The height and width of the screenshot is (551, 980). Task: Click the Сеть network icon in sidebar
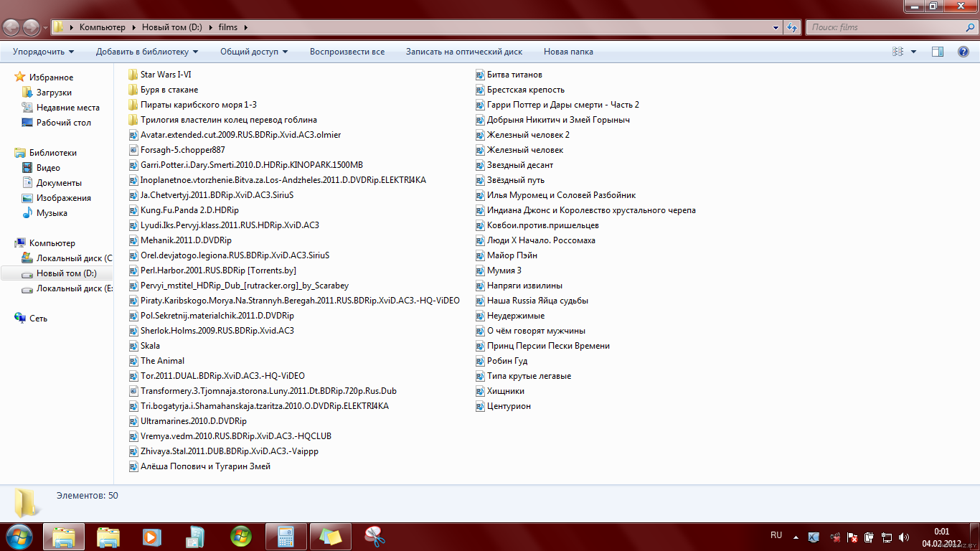pyautogui.click(x=20, y=318)
